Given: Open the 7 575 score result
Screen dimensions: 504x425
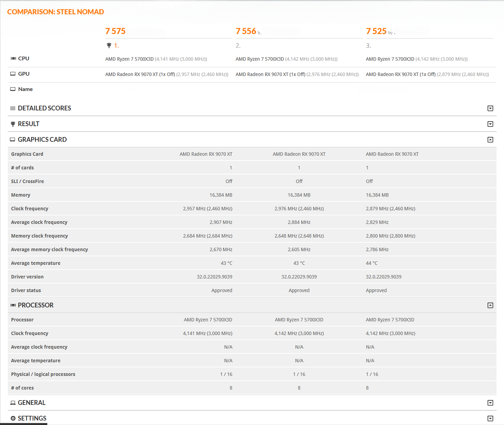Looking at the screenshot, I should pyautogui.click(x=116, y=31).
